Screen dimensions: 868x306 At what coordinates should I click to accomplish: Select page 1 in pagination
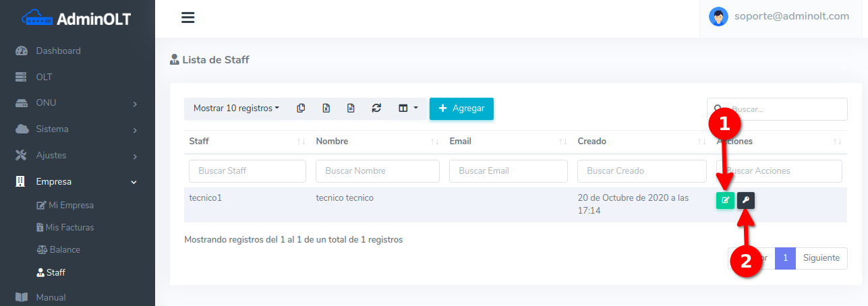click(x=785, y=258)
